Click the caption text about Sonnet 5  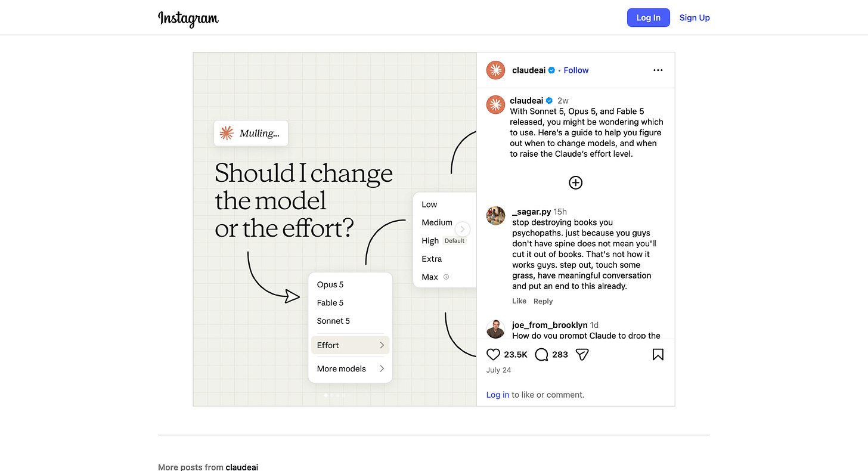[587, 132]
